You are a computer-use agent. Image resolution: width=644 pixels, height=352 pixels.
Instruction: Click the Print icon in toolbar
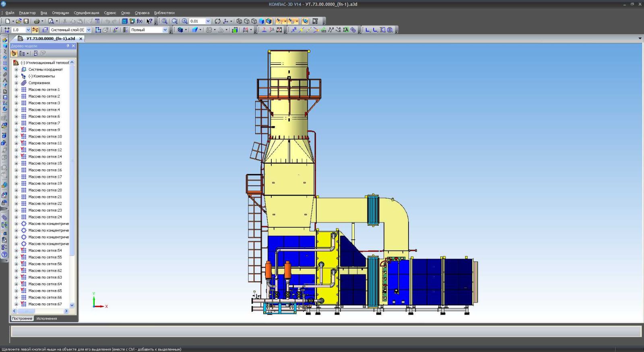coord(37,21)
